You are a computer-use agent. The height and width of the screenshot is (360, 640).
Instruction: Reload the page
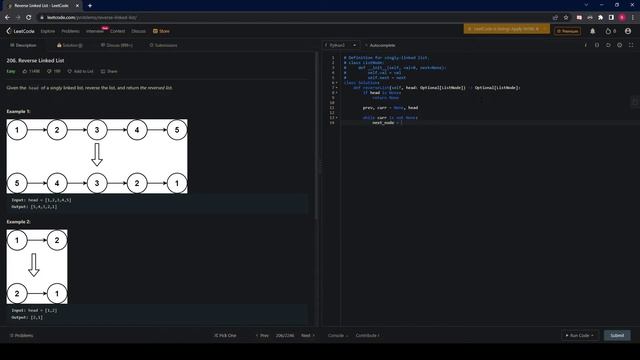29,18
